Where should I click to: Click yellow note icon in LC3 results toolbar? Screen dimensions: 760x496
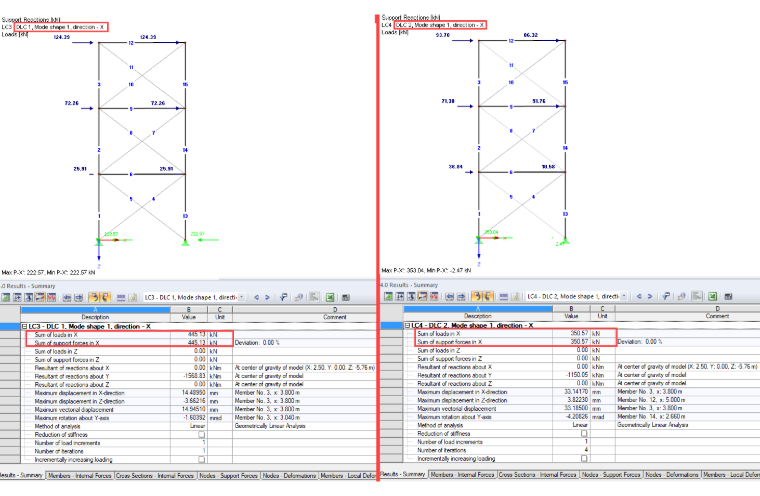point(133,297)
